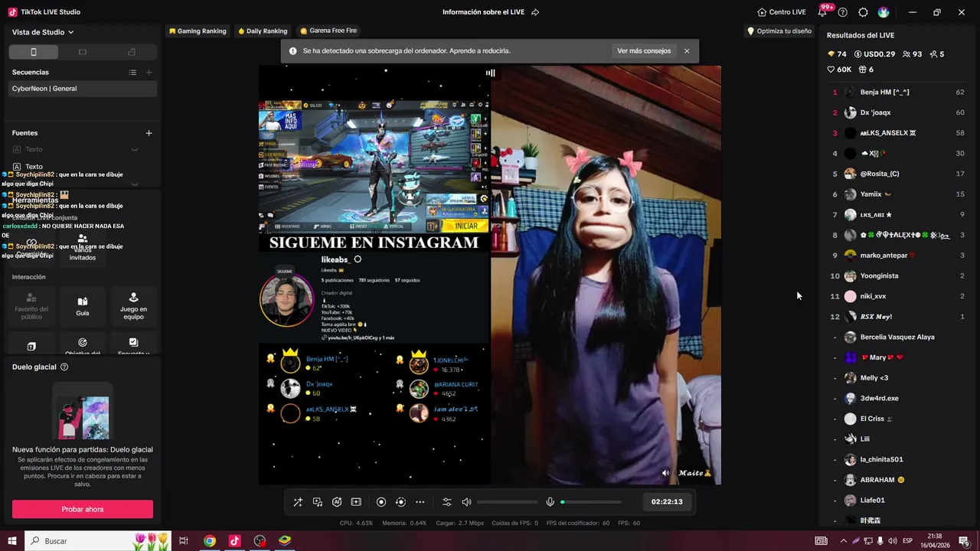Open the settings gear icon in title bar

click(x=863, y=12)
